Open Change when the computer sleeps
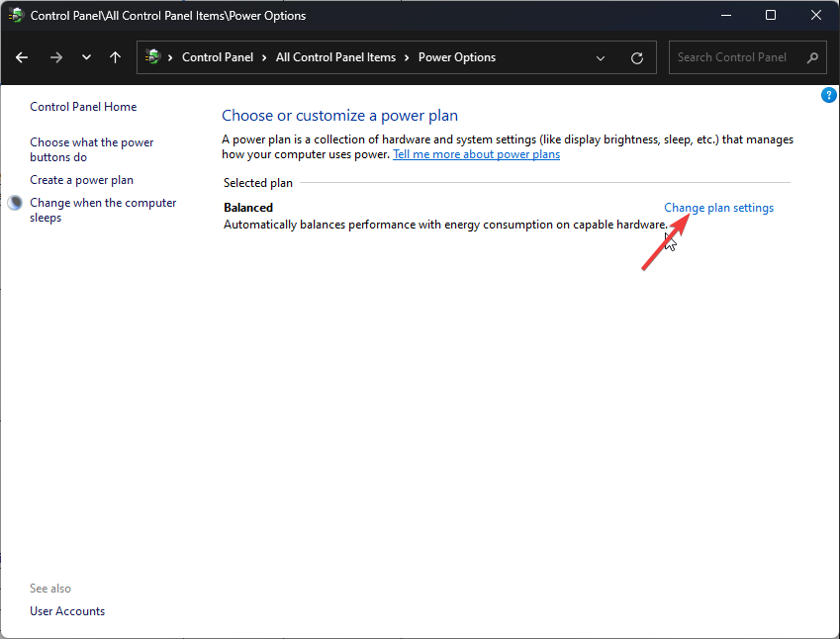Image resolution: width=840 pixels, height=639 pixels. point(103,210)
